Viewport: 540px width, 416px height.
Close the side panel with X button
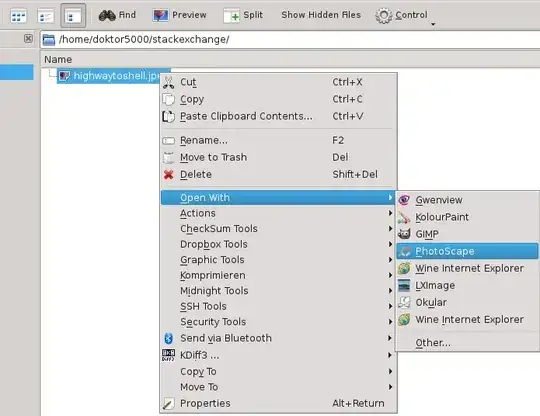pos(28,38)
